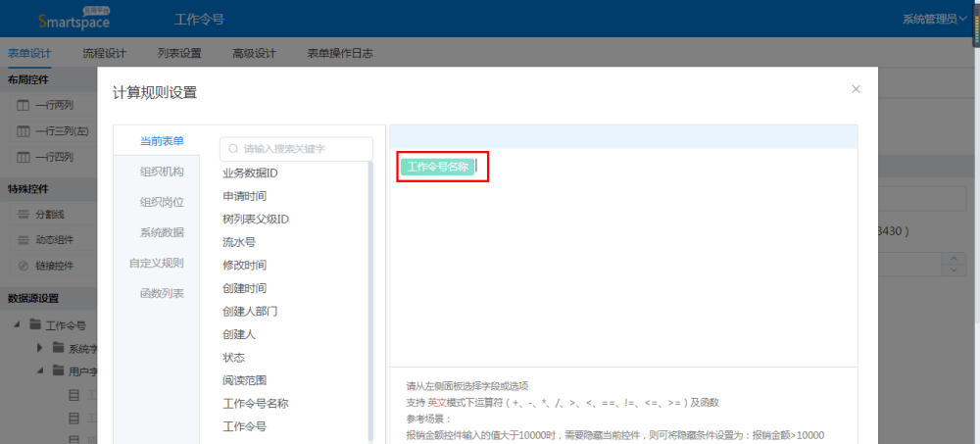Click the 分割线 divider control icon
Screen dimensions: 980x444
(x=24, y=213)
